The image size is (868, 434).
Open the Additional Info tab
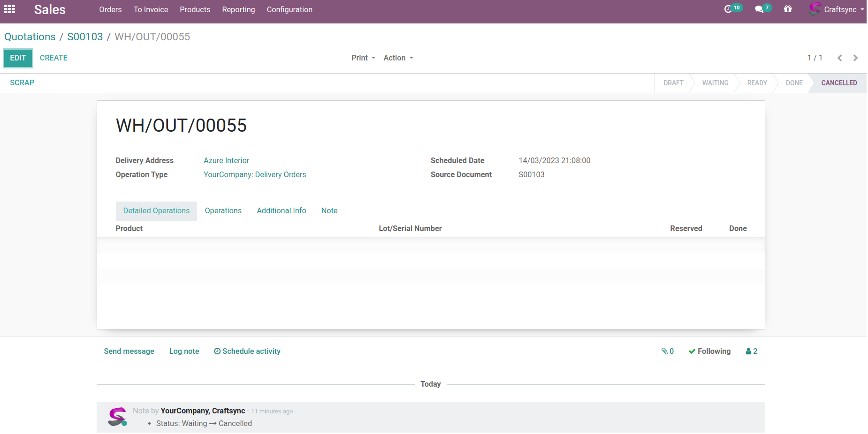281,211
